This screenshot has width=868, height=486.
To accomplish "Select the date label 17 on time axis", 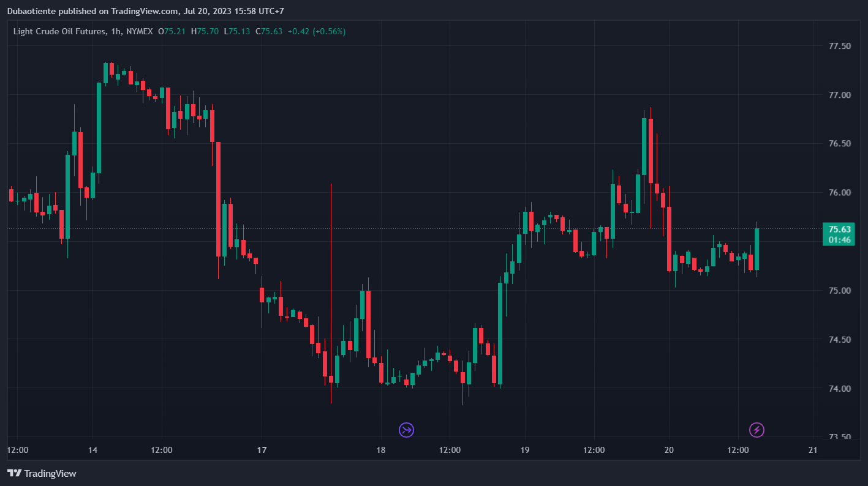I will (262, 450).
